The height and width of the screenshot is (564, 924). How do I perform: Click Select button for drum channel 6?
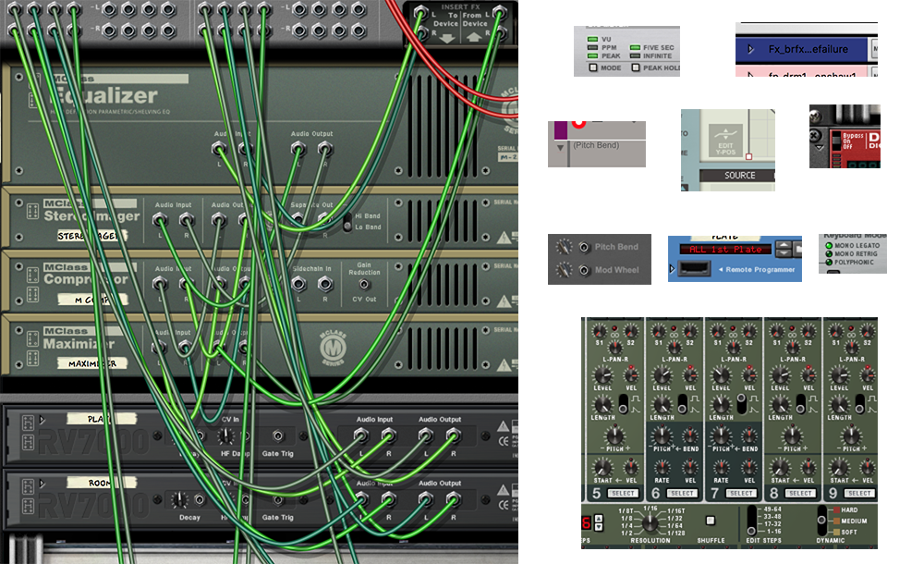click(682, 493)
